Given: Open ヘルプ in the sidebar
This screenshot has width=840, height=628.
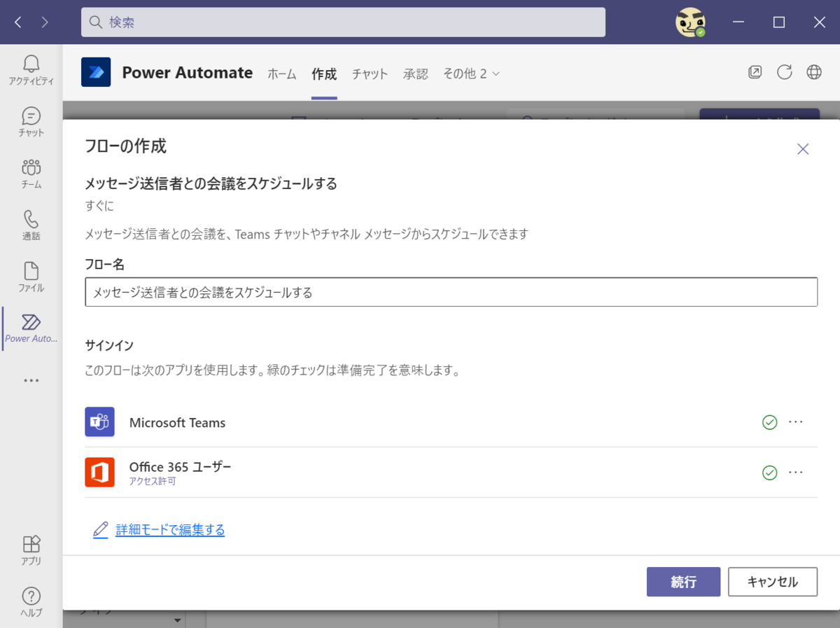Looking at the screenshot, I should click(31, 602).
